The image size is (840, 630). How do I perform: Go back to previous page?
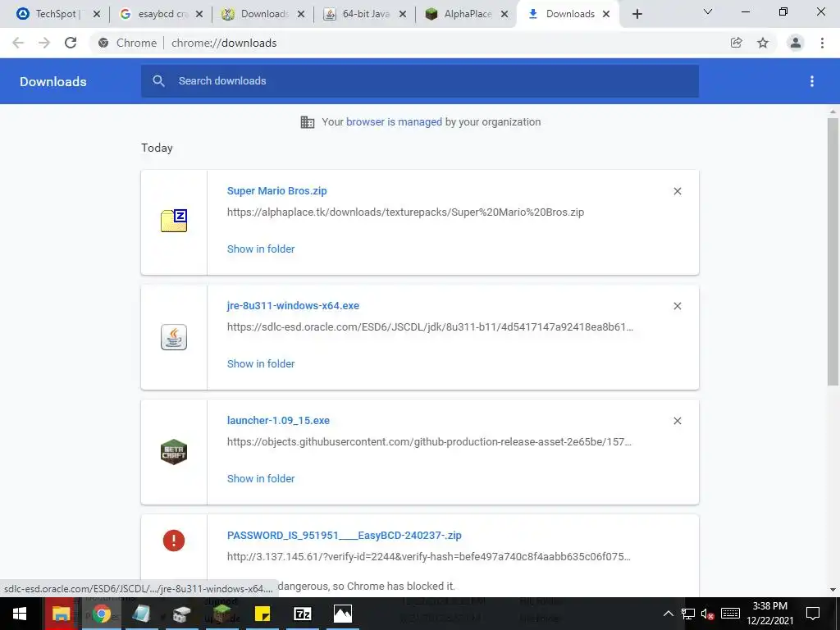[x=18, y=43]
